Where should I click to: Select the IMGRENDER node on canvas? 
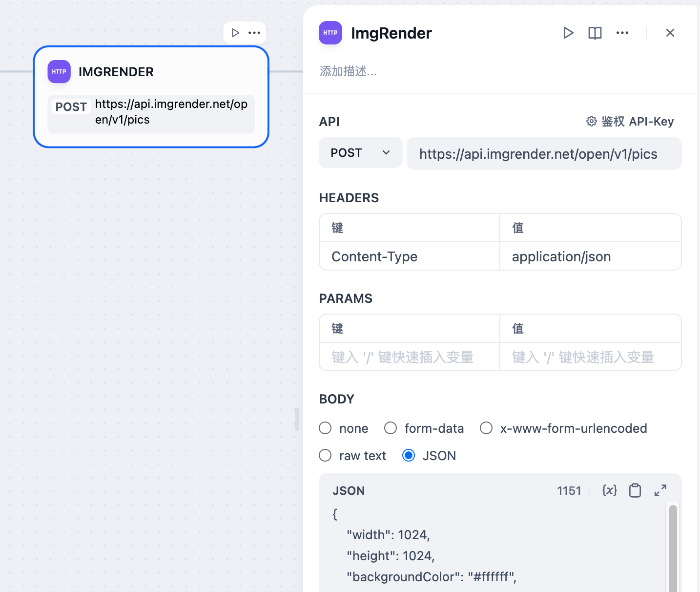point(151,97)
